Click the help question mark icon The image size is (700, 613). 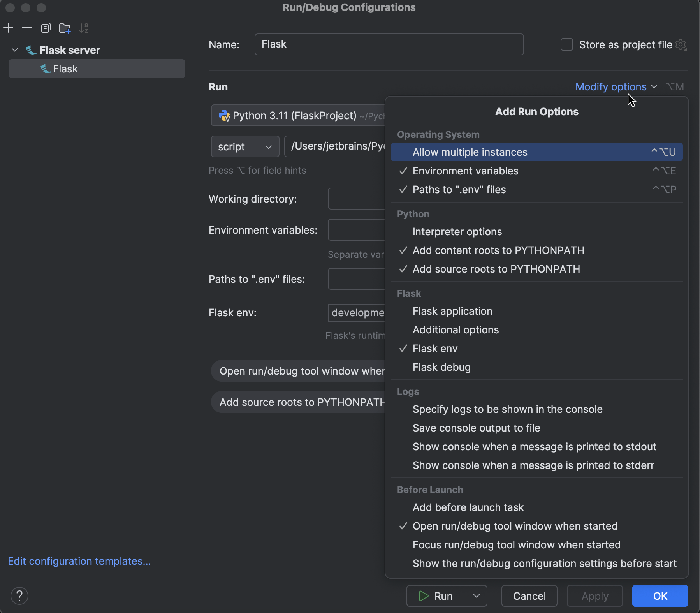coord(19,596)
